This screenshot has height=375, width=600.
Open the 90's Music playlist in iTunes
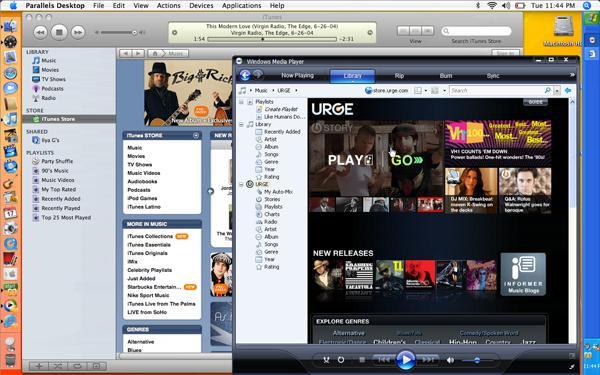tap(55, 171)
